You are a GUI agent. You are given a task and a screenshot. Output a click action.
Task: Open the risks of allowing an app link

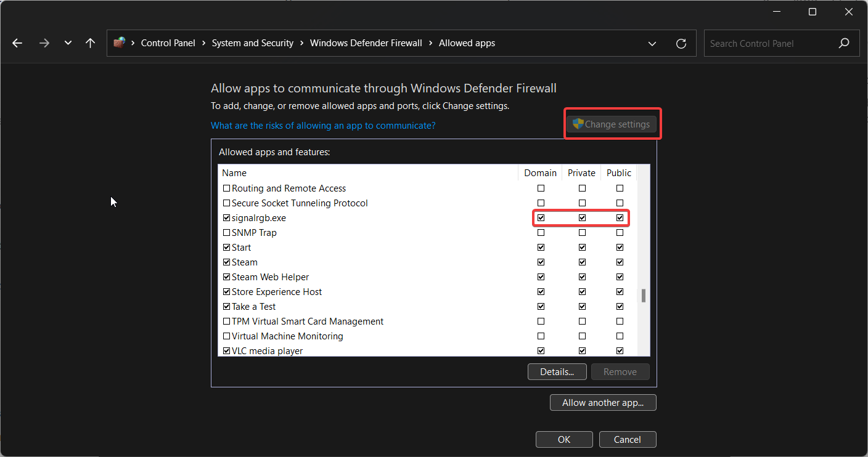click(x=323, y=125)
